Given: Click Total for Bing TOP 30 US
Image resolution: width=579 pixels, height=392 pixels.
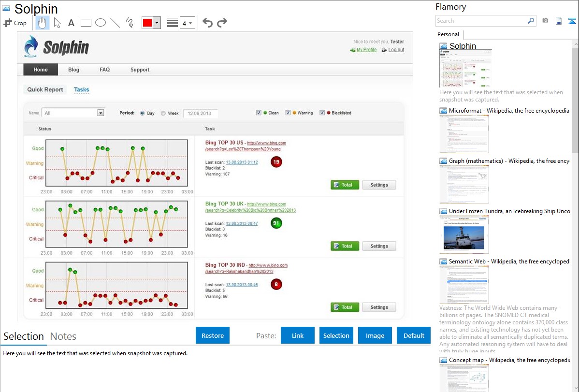Looking at the screenshot, I should point(345,185).
